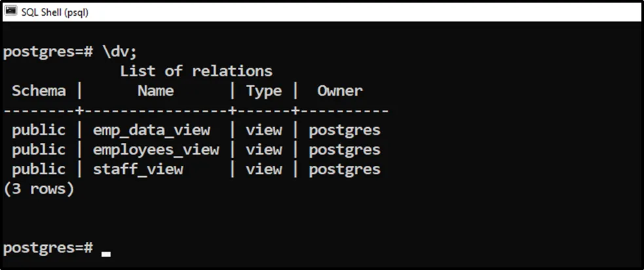Select the Owner column header
The height and width of the screenshot is (270, 644).
click(339, 91)
